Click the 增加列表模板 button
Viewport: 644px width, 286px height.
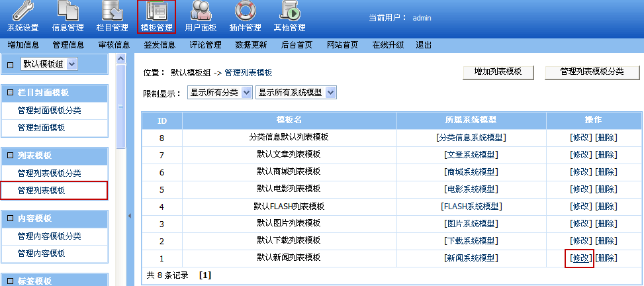[x=498, y=71]
